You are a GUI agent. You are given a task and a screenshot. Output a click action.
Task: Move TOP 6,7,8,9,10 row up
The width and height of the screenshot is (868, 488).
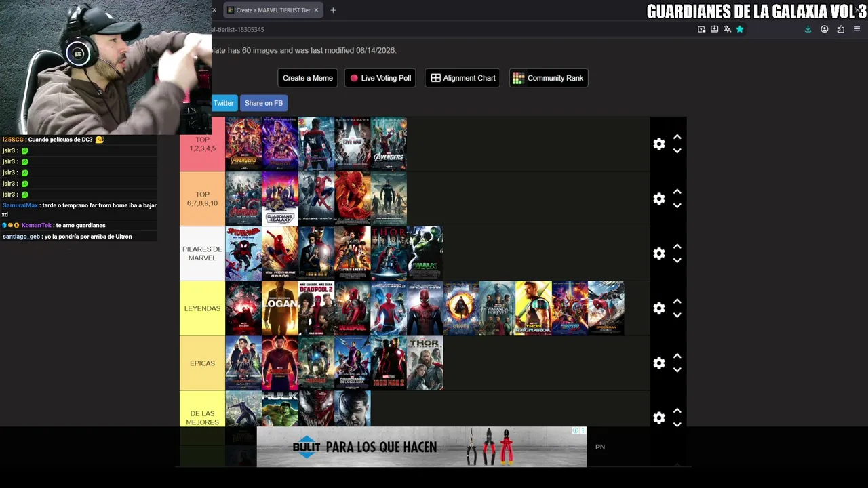point(677,192)
